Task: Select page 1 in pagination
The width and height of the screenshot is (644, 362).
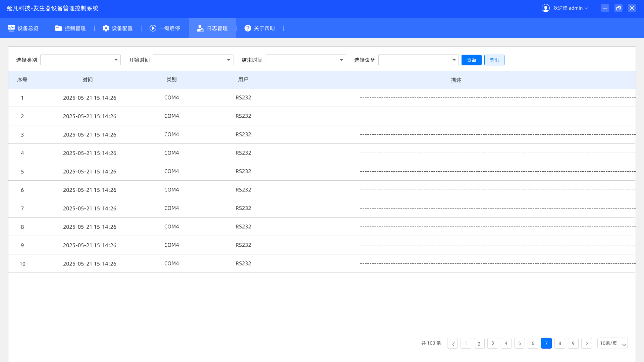Action: (x=466, y=343)
